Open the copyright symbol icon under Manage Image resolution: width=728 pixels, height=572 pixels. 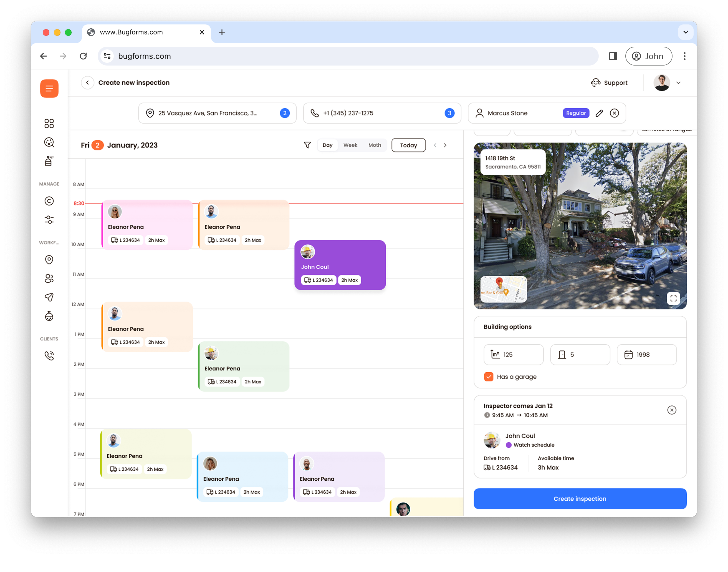(x=49, y=201)
